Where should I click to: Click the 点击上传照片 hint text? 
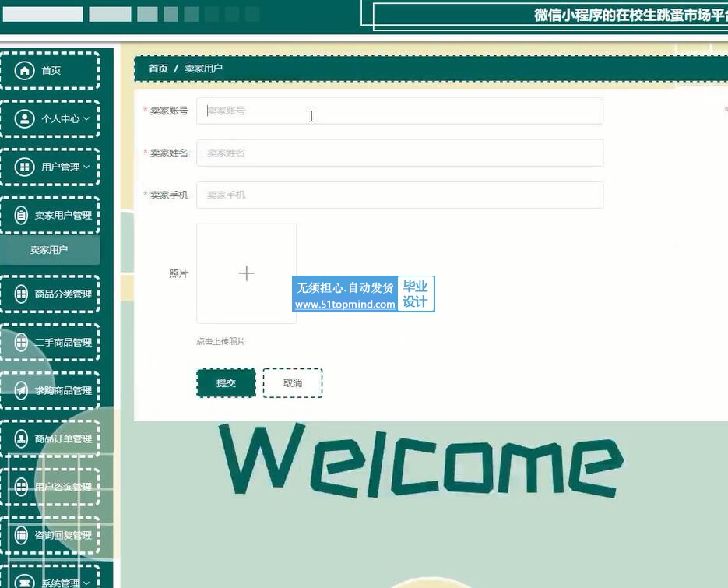pyautogui.click(x=220, y=341)
